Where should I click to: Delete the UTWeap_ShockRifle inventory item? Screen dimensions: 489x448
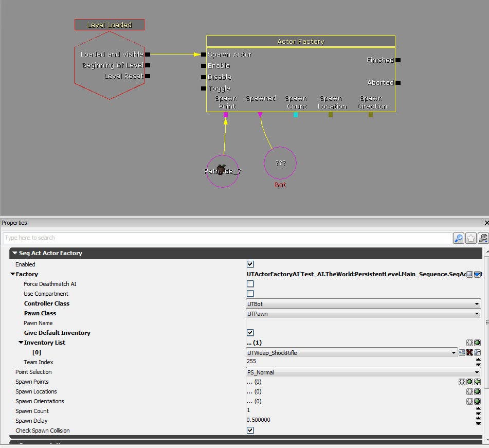click(x=469, y=353)
